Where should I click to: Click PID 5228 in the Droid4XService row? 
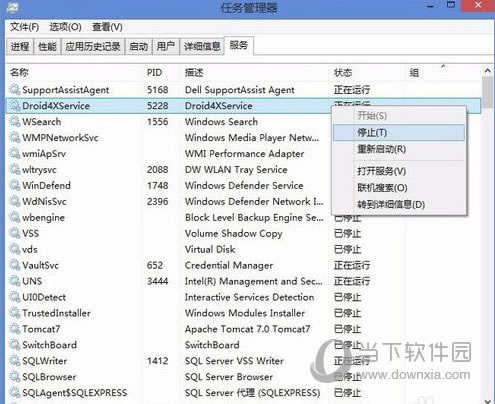click(158, 106)
